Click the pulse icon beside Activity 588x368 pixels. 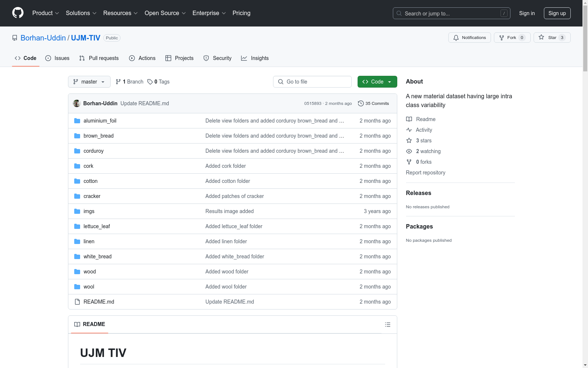click(x=409, y=130)
